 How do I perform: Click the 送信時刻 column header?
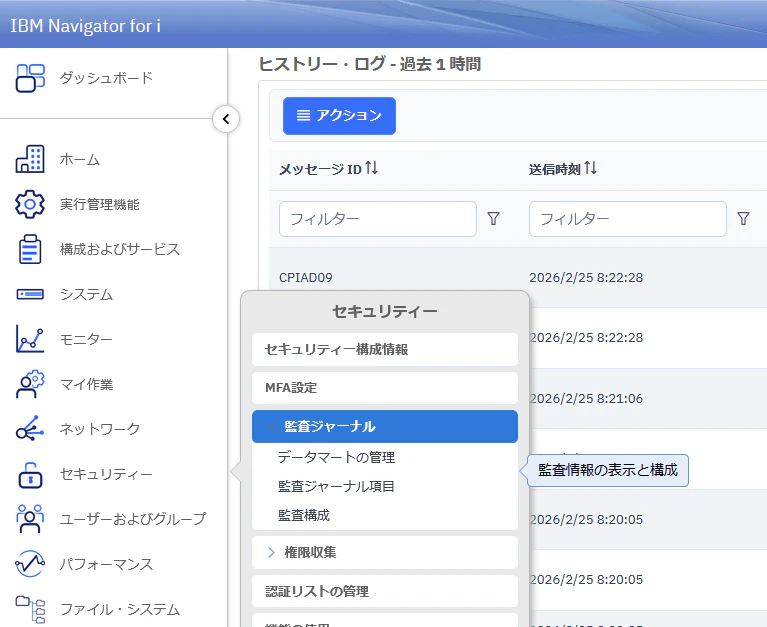coord(555,169)
